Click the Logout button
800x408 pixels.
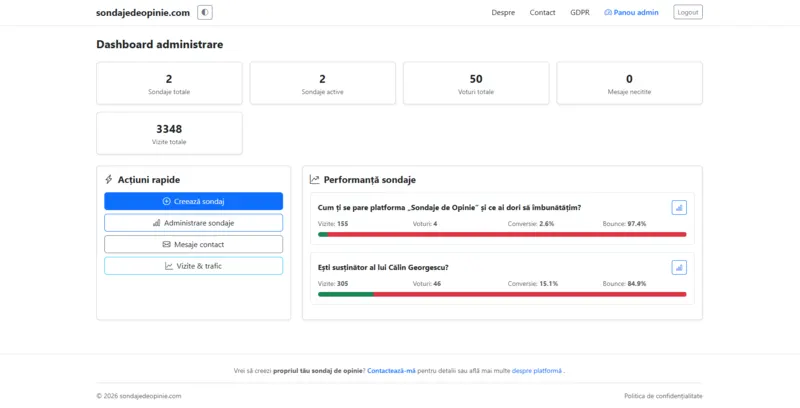point(688,12)
